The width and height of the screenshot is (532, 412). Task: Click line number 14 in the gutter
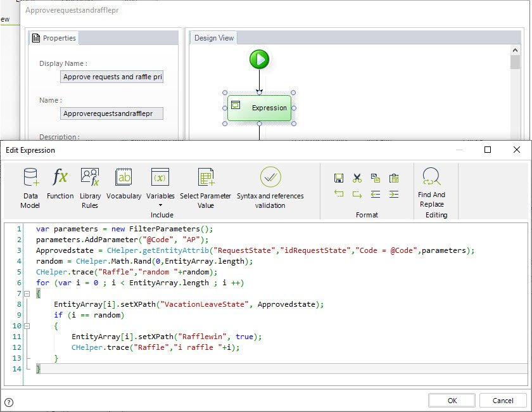(x=16, y=369)
